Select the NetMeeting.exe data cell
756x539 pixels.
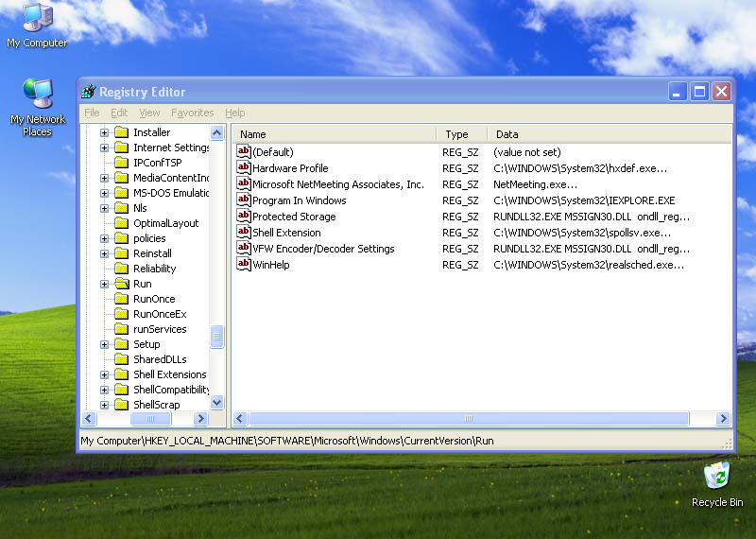[x=535, y=184]
